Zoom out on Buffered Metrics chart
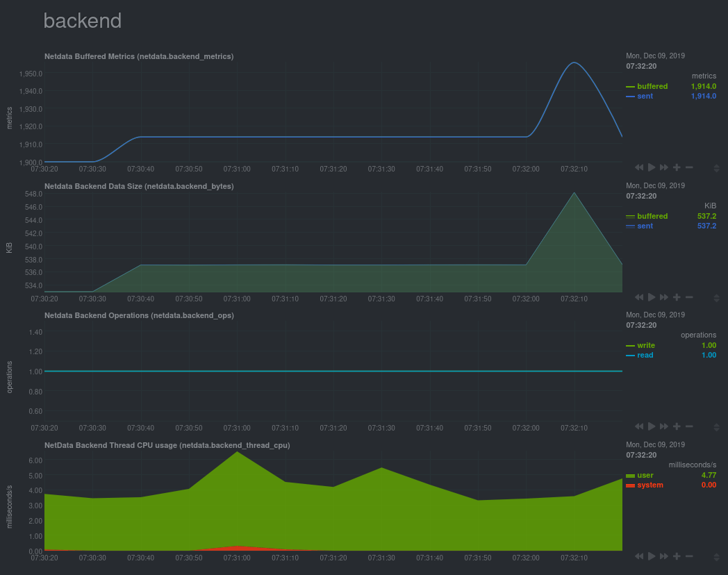728x575 pixels. [689, 167]
